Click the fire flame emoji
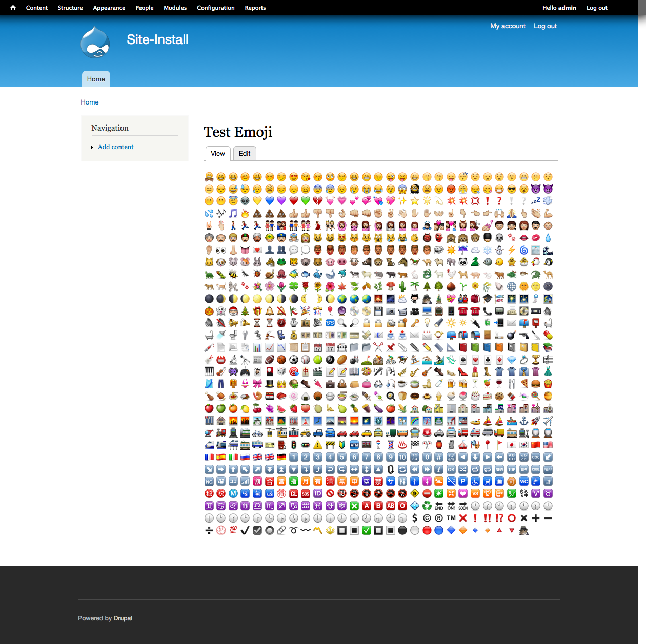This screenshot has height=644, width=646. pyautogui.click(x=245, y=213)
